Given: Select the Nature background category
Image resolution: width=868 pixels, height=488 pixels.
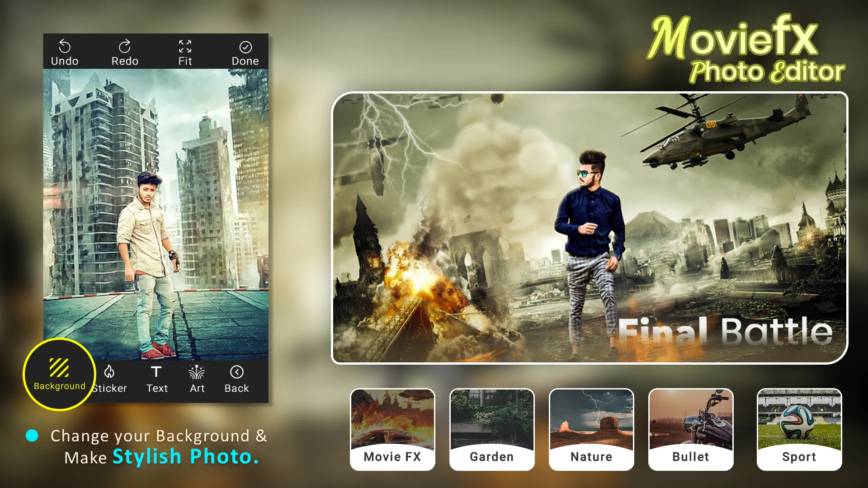Looking at the screenshot, I should pyautogui.click(x=591, y=428).
